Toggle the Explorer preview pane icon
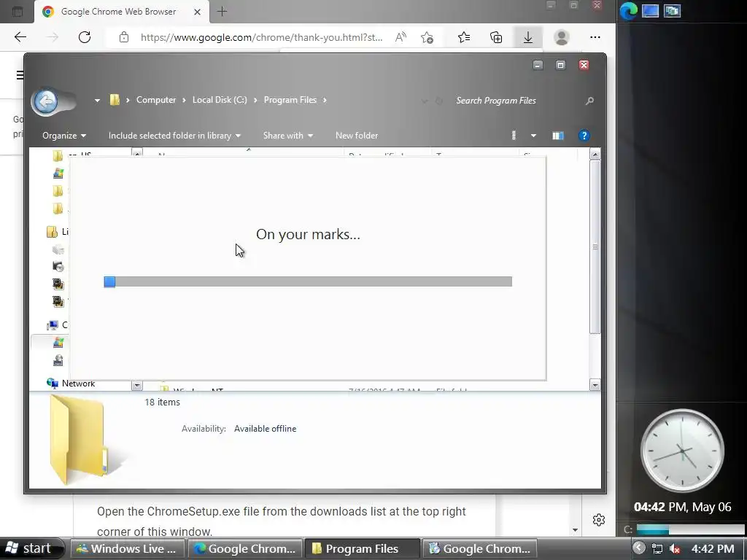Image resolution: width=747 pixels, height=560 pixels. pyautogui.click(x=558, y=136)
